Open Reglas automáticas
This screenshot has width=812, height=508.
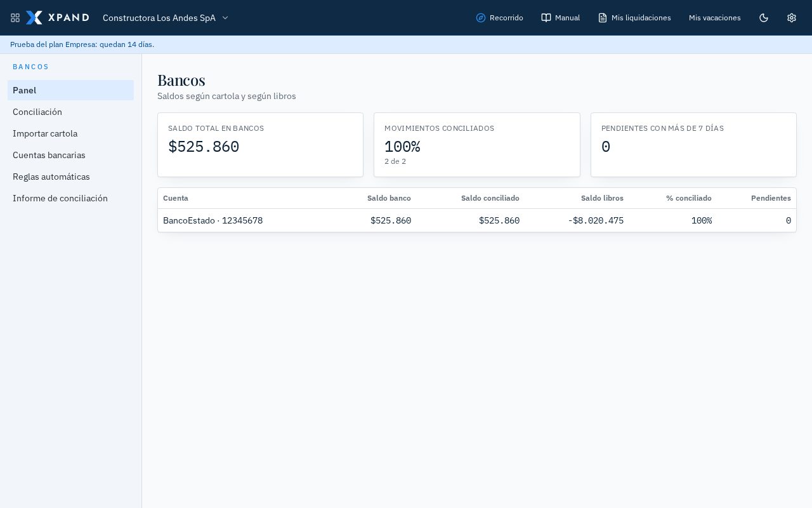(70, 177)
